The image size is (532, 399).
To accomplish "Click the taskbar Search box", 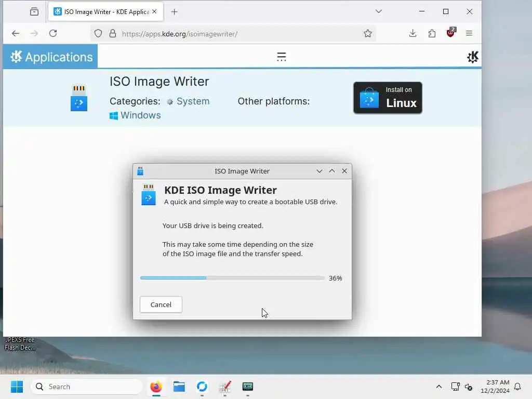I will coord(87,387).
